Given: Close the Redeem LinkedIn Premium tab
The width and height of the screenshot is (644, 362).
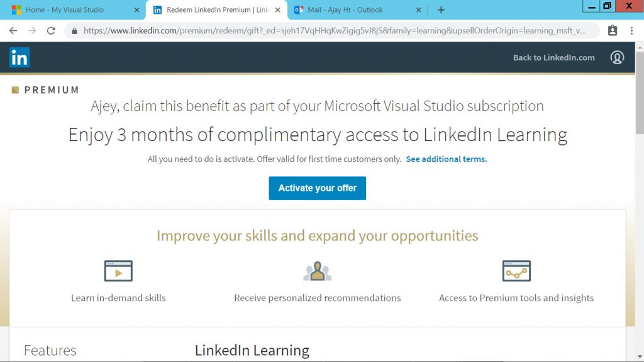Looking at the screenshot, I should coord(278,10).
